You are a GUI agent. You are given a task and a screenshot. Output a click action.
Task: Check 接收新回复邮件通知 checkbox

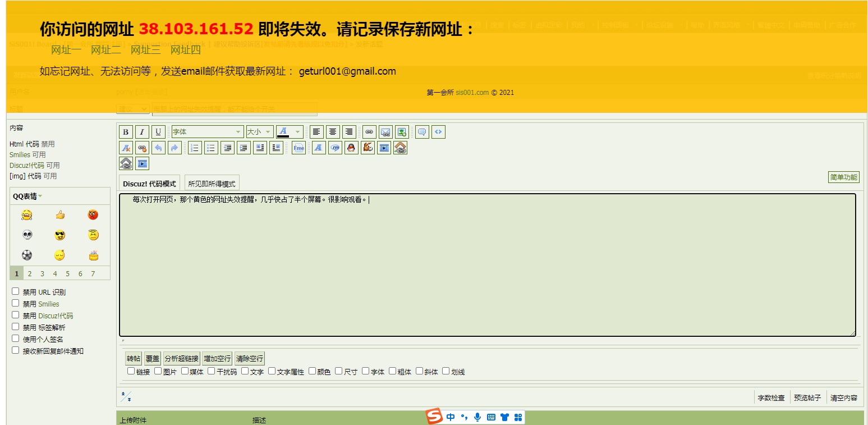pyautogui.click(x=16, y=350)
